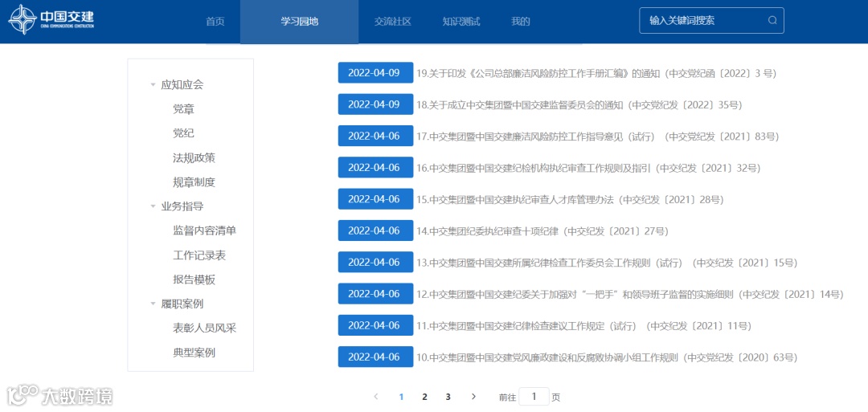Open the 知识测试 nav tab

click(x=461, y=22)
